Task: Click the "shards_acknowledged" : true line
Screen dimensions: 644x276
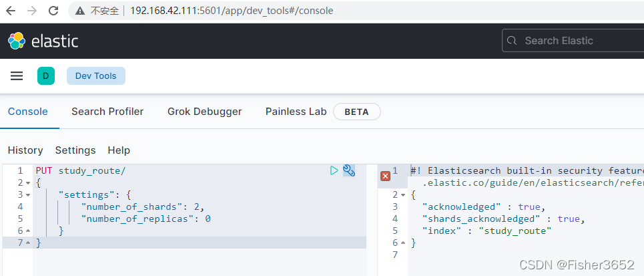Action: coord(503,219)
